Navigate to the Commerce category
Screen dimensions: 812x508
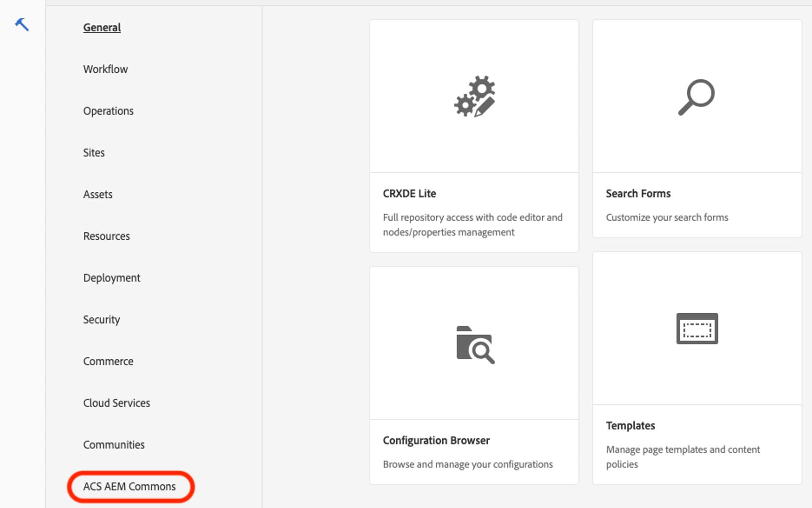pos(108,361)
